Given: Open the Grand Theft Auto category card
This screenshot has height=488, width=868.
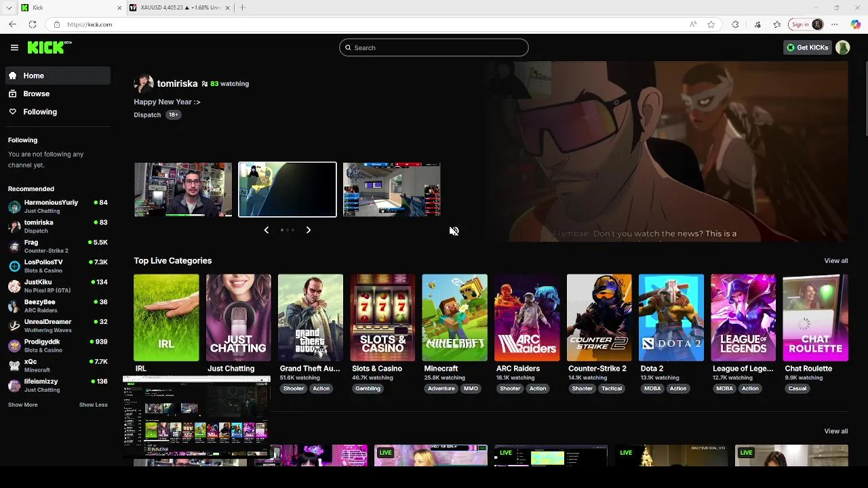Looking at the screenshot, I should tap(311, 318).
